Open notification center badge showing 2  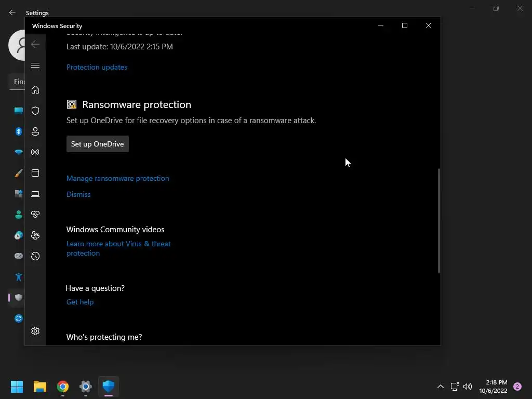point(517,387)
